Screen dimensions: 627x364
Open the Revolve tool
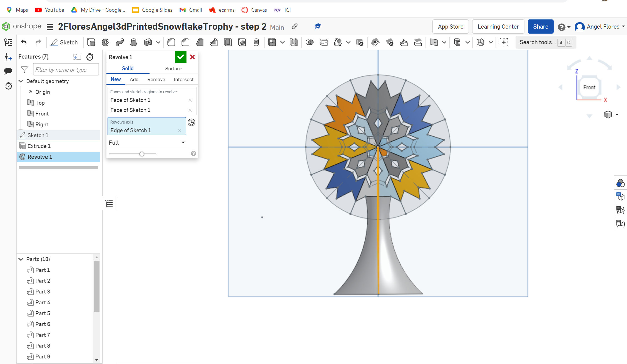click(x=105, y=42)
